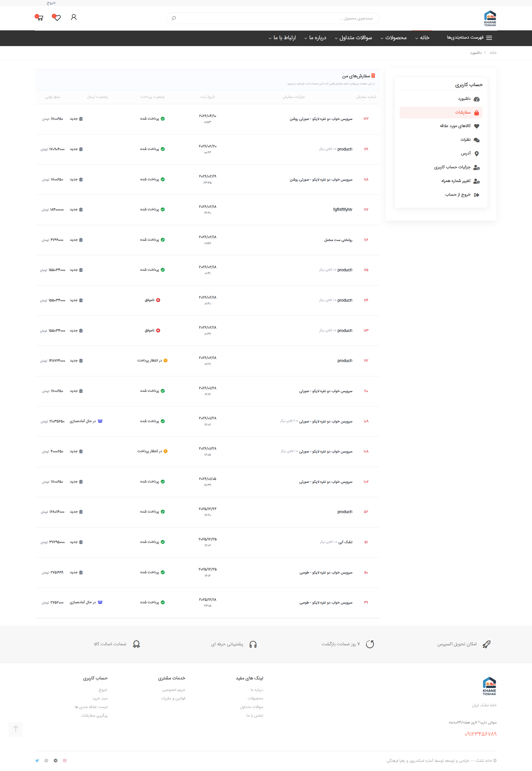Click the Khane Toshak logo in header
532x771 pixels.
pyautogui.click(x=490, y=18)
